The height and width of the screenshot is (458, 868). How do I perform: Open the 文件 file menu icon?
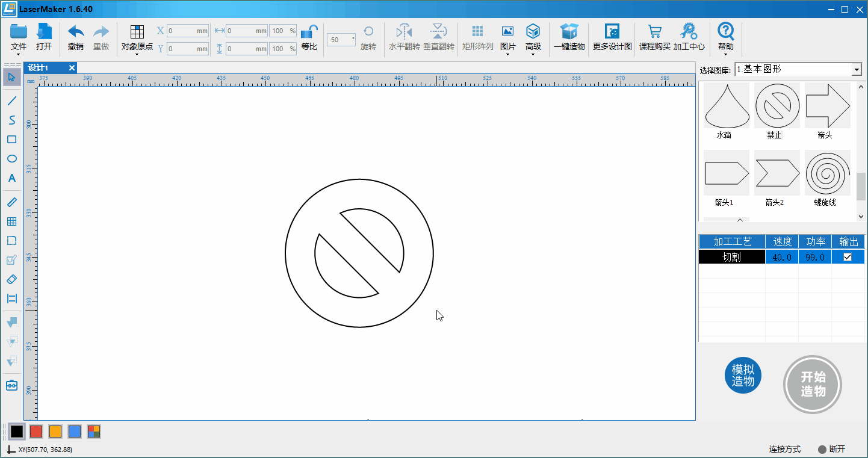(x=19, y=32)
